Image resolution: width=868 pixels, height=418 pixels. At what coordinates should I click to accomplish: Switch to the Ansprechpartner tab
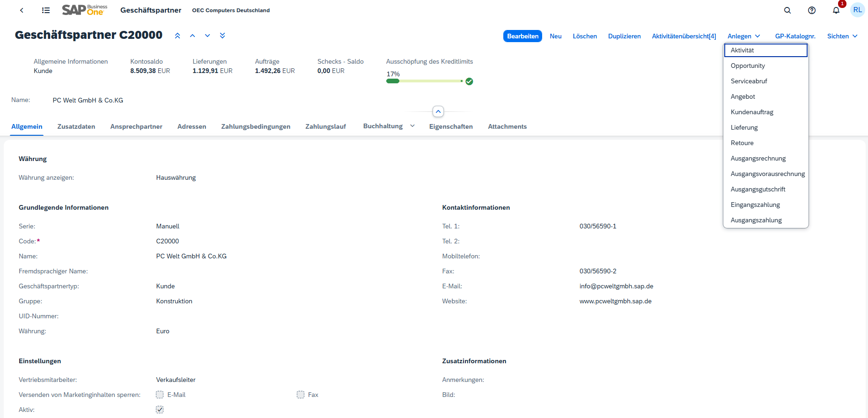pyautogui.click(x=136, y=126)
